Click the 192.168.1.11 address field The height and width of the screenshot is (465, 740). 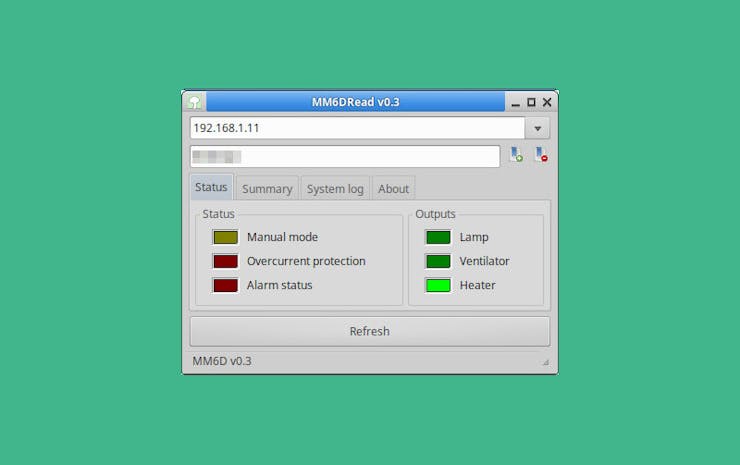coord(357,128)
